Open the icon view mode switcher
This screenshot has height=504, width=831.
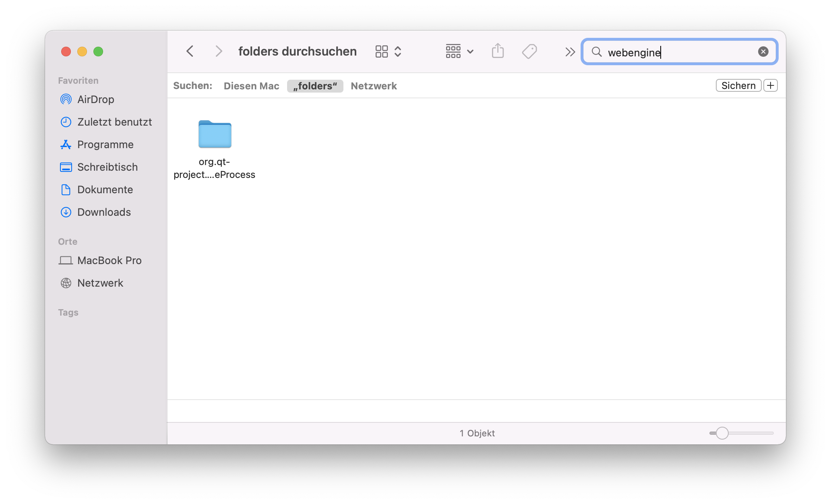[388, 52]
